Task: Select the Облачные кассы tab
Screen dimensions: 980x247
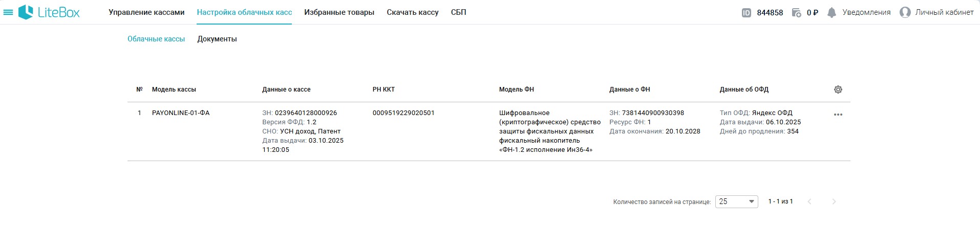Action: (x=156, y=39)
